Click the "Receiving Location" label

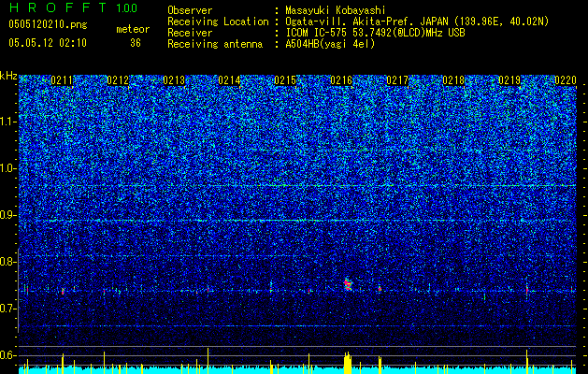click(218, 22)
